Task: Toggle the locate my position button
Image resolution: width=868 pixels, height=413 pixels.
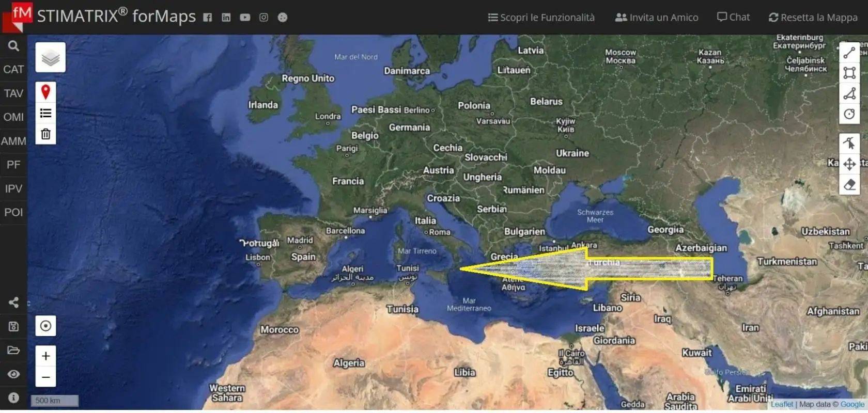Action: pos(45,326)
